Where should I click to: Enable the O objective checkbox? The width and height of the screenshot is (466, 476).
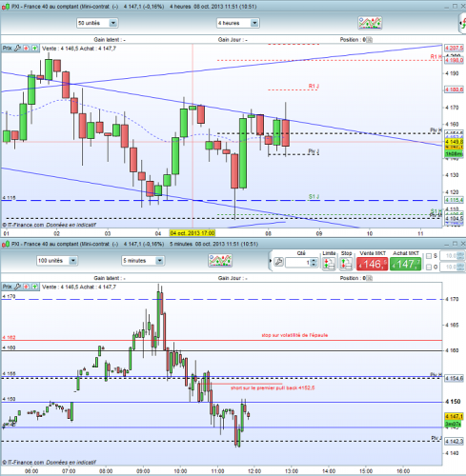[429, 268]
